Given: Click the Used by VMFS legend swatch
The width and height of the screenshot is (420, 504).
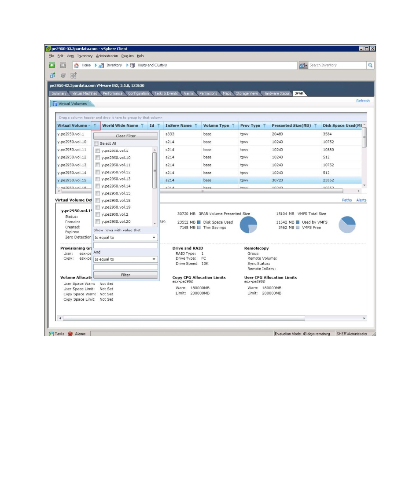Looking at the screenshot, I should (298, 222).
